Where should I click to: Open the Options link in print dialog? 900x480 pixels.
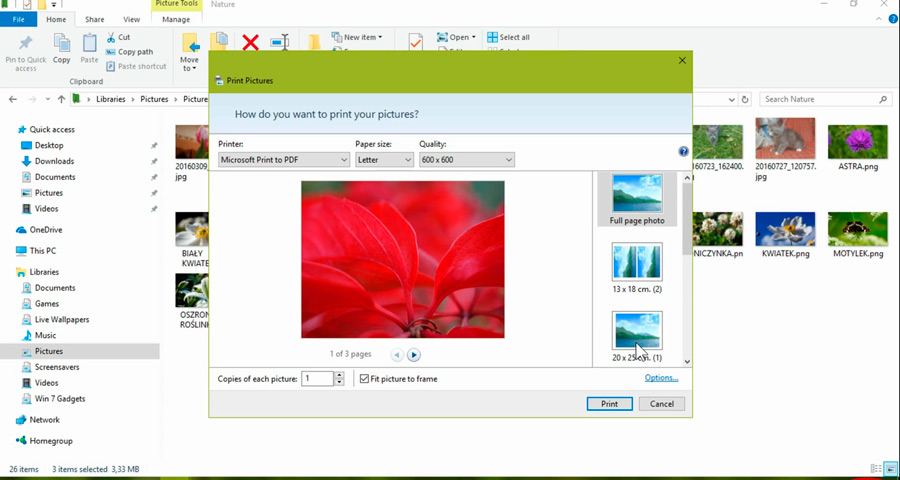661,378
